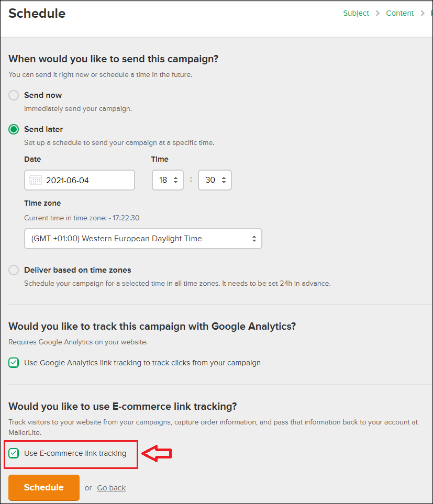Uncheck Google Analytics link tracking checkbox
The width and height of the screenshot is (433, 504).
(x=14, y=363)
